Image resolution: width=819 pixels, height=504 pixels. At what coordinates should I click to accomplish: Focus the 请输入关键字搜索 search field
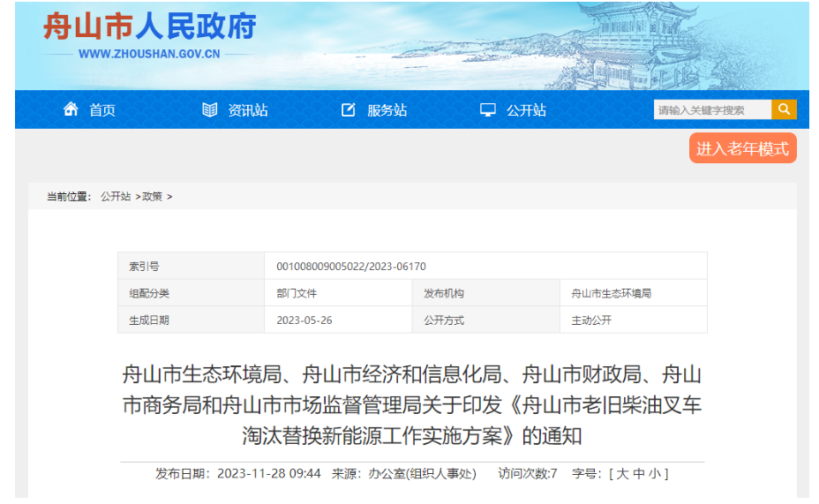pos(712,110)
